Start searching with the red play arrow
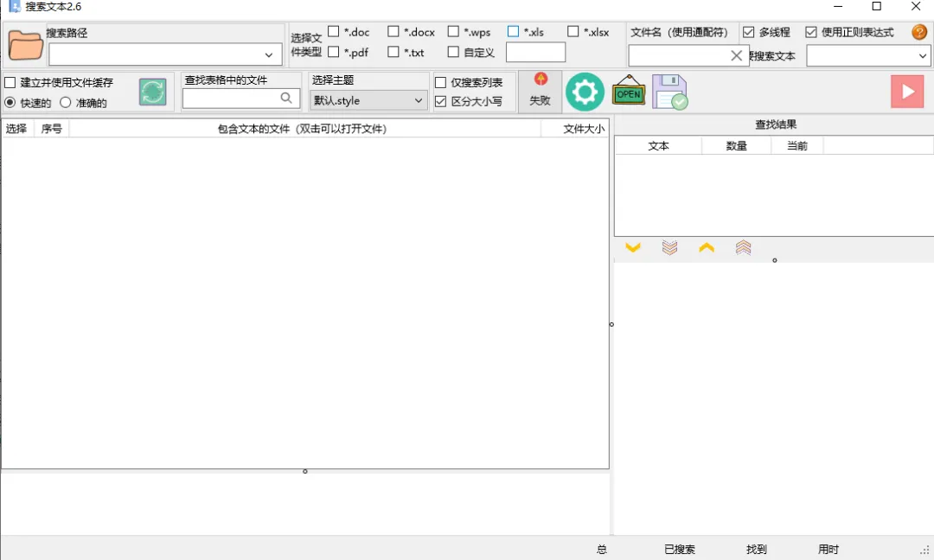Image resolution: width=934 pixels, height=560 pixels. click(x=907, y=91)
